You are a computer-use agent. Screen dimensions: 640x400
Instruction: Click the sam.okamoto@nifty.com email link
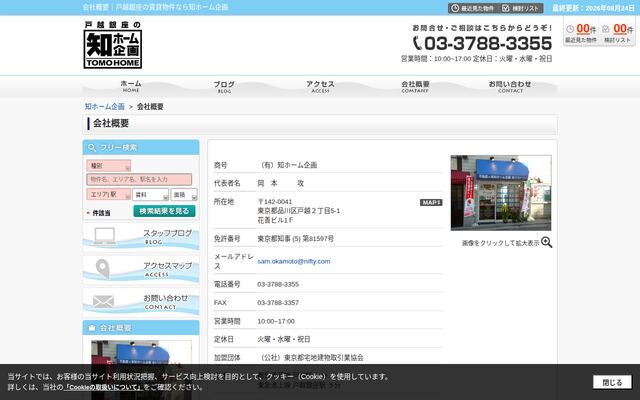click(x=293, y=261)
